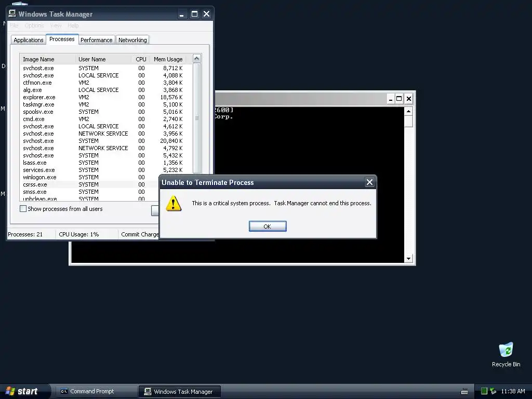The height and width of the screenshot is (399, 532).
Task: Minimize the Windows Task Manager window
Action: [x=182, y=14]
